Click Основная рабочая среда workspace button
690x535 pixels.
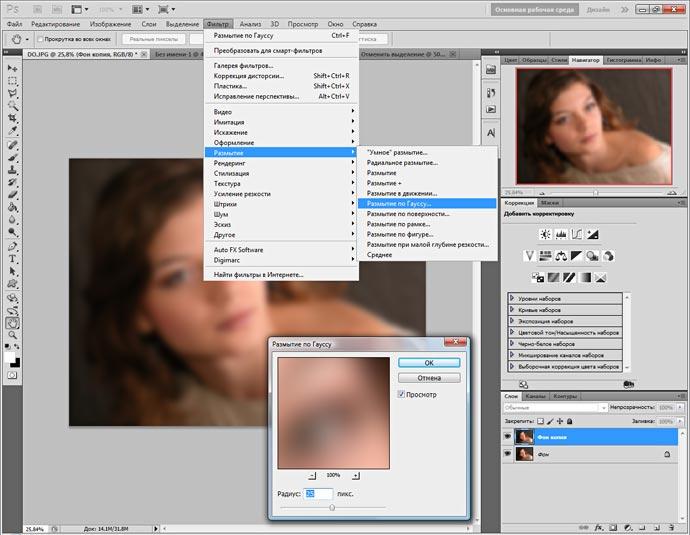coord(534,10)
